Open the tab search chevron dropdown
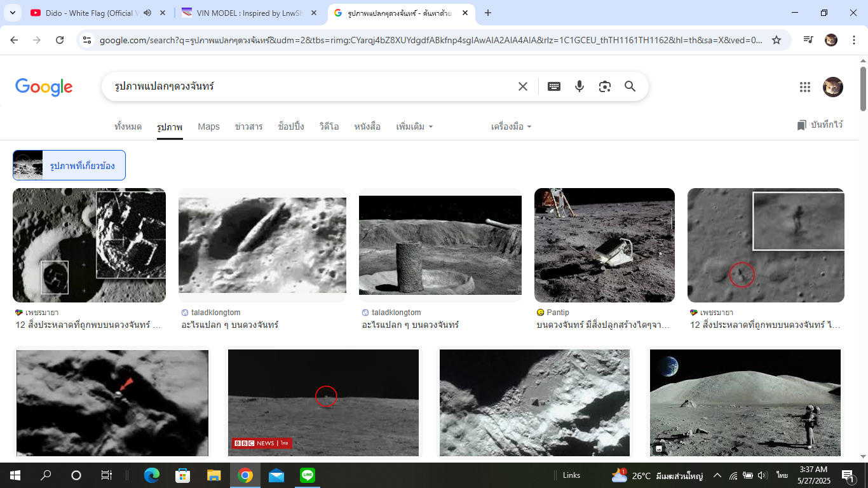The height and width of the screenshot is (488, 868). click(x=13, y=13)
